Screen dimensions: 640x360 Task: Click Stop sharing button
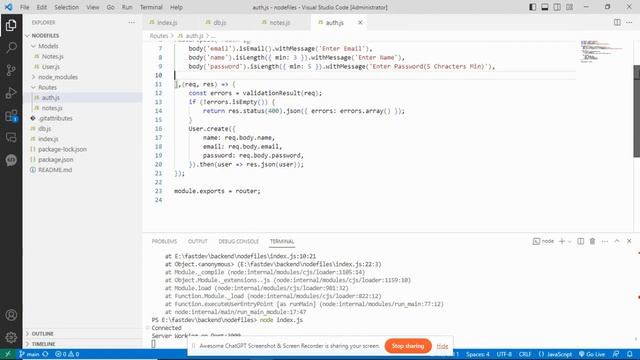408,346
